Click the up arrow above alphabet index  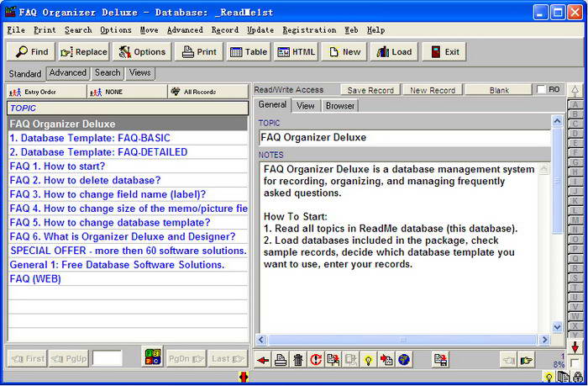pos(575,91)
